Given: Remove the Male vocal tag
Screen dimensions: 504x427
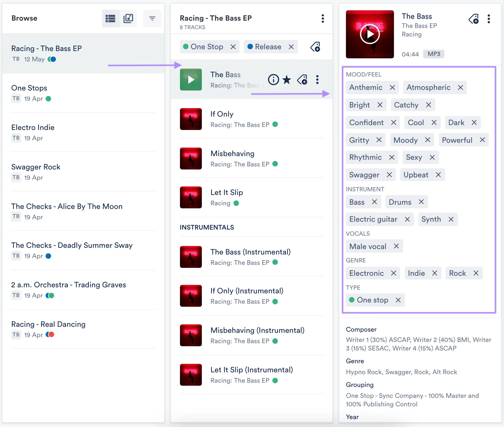Looking at the screenshot, I should (x=396, y=246).
